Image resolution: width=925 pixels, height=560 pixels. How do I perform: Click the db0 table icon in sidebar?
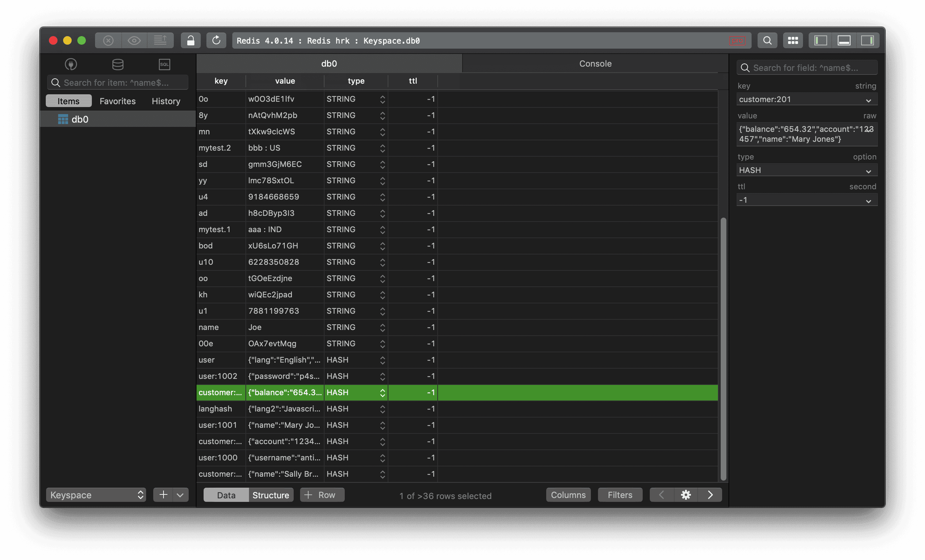pyautogui.click(x=63, y=119)
